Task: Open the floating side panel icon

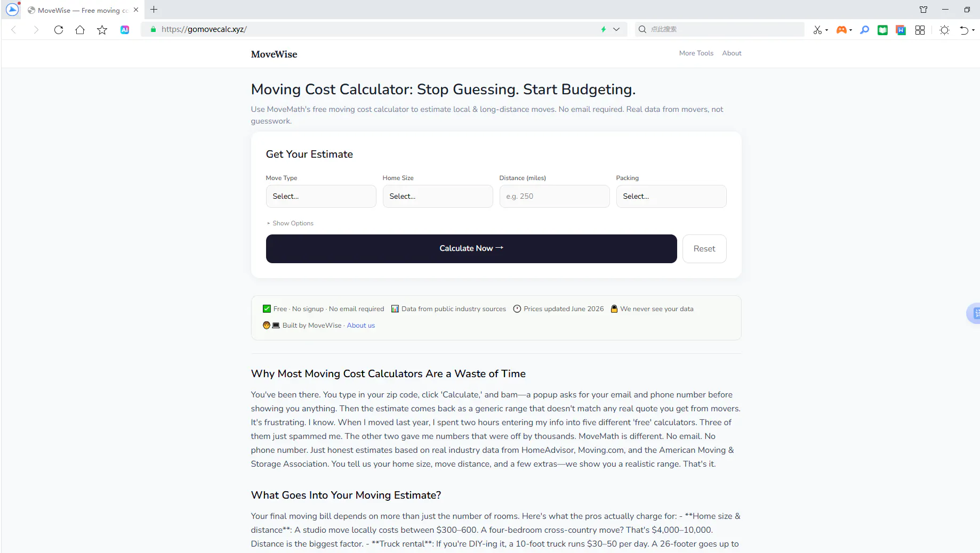Action: click(975, 313)
